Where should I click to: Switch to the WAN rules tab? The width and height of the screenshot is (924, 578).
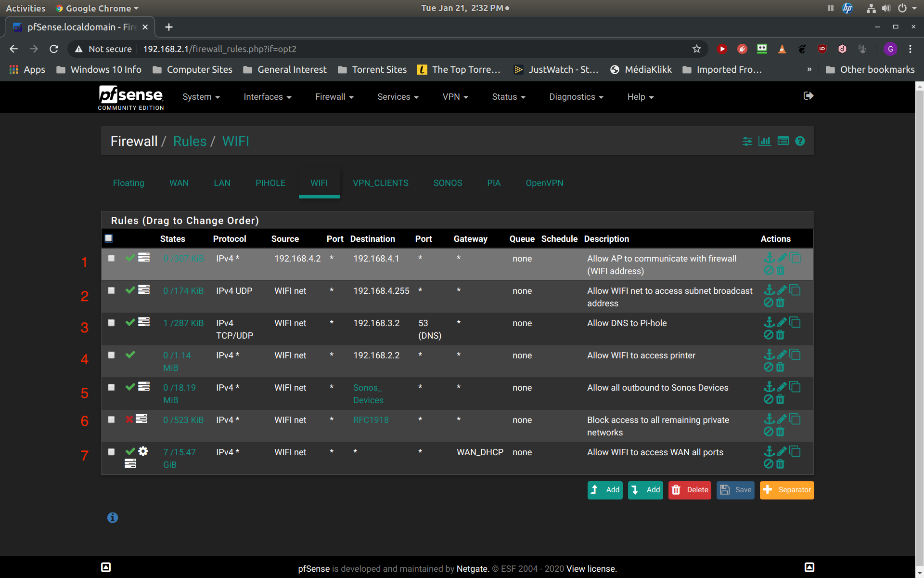pyautogui.click(x=179, y=183)
